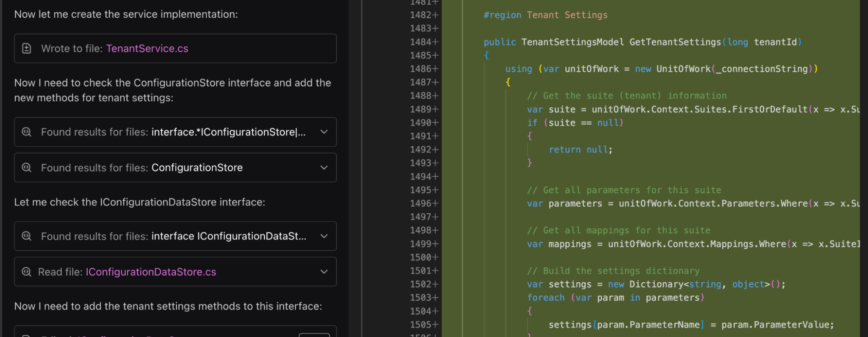868x337 pixels.
Task: Open the IConfigurationDataStore.cs file link
Action: [151, 272]
